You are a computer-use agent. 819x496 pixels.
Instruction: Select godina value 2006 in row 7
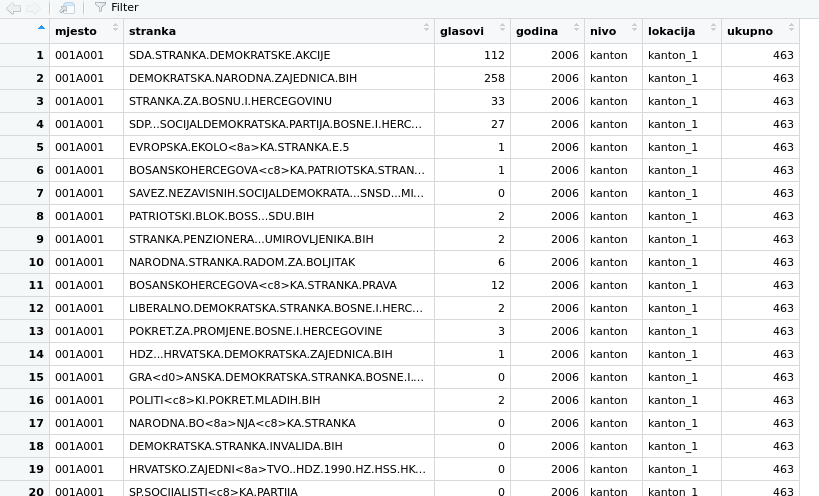coord(547,193)
